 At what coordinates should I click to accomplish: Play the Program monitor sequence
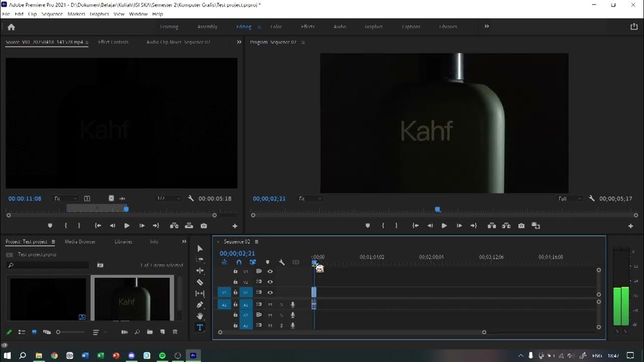(x=444, y=226)
